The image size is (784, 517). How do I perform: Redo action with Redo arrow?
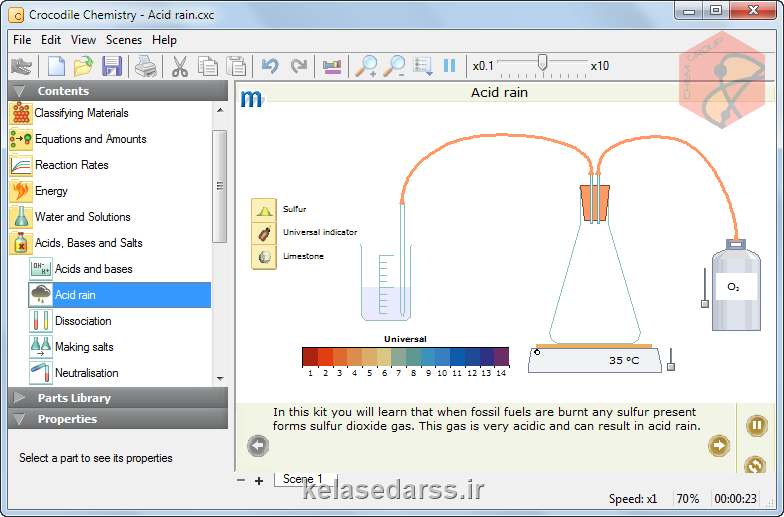coord(298,66)
